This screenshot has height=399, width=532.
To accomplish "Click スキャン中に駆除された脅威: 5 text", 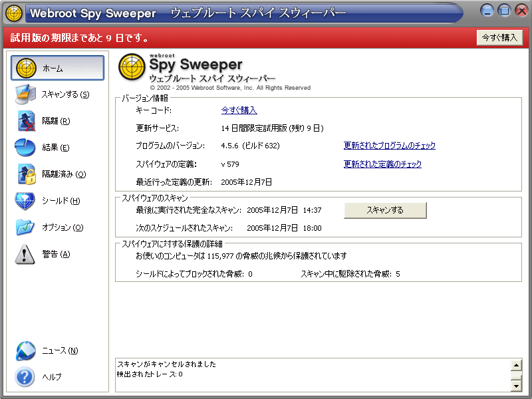I will (350, 274).
